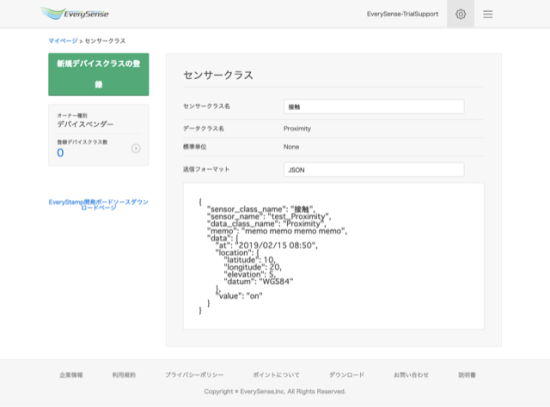Click the マイページ breadcrumb link
This screenshot has width=550, height=407.
pos(63,41)
